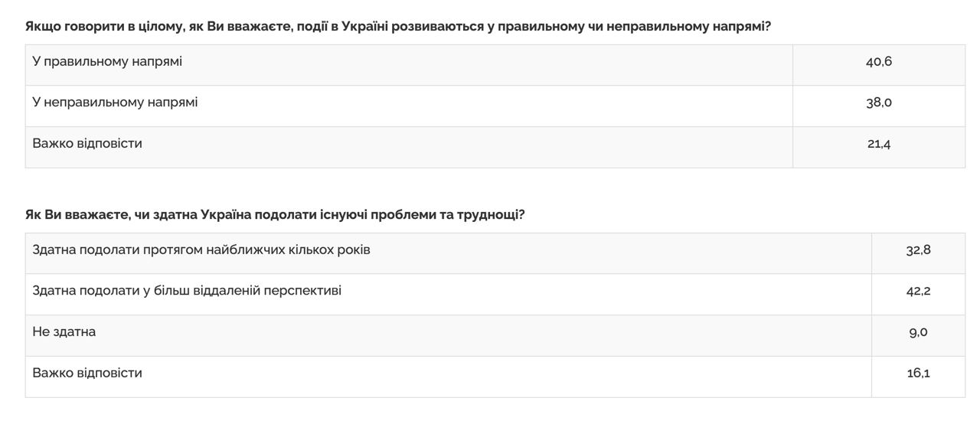This screenshot has height=424, width=980.
Task: Select the 'У правильному напрямі' row label
Action: (x=107, y=61)
